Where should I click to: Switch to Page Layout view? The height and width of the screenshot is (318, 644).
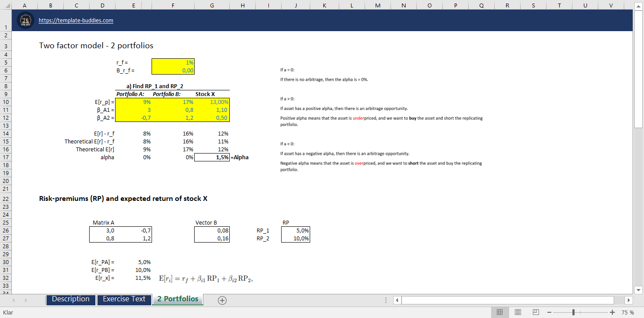[517, 312]
